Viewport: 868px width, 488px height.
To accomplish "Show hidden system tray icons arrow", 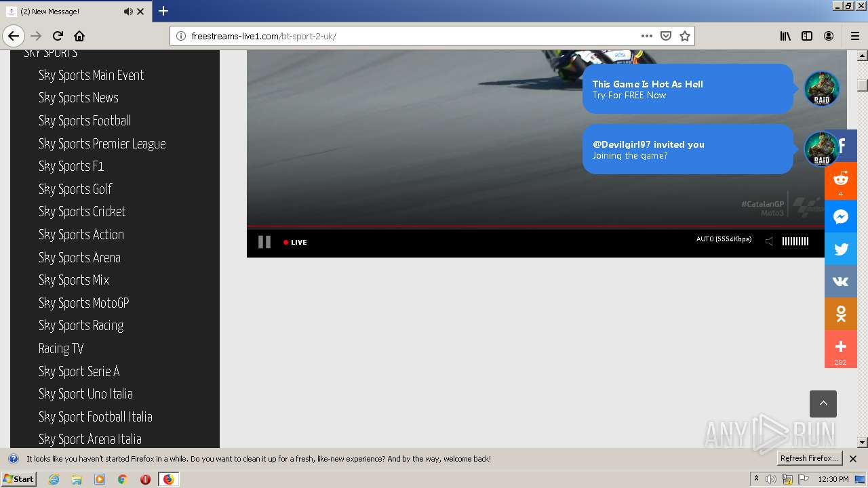I will 756,479.
